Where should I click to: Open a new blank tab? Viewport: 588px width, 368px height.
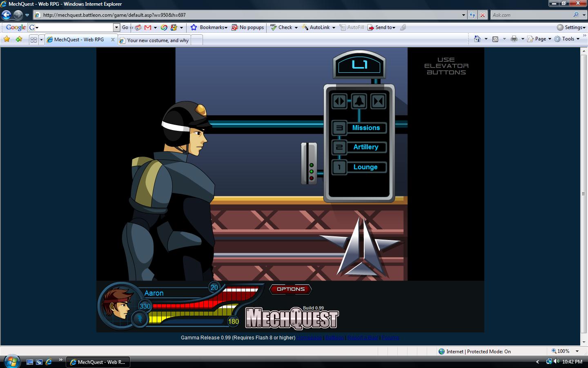point(197,40)
